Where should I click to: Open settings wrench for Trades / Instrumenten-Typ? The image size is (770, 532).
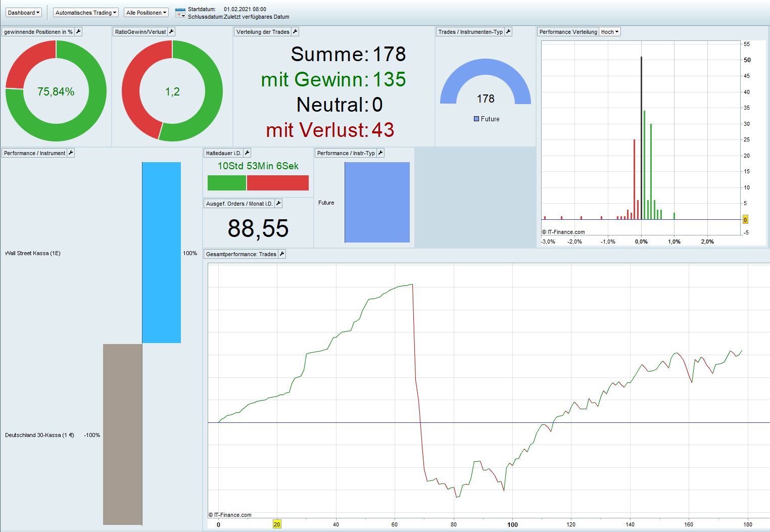pos(508,32)
